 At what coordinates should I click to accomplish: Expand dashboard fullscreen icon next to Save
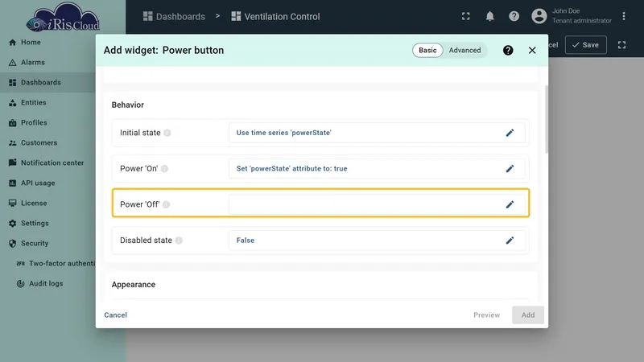click(x=621, y=45)
